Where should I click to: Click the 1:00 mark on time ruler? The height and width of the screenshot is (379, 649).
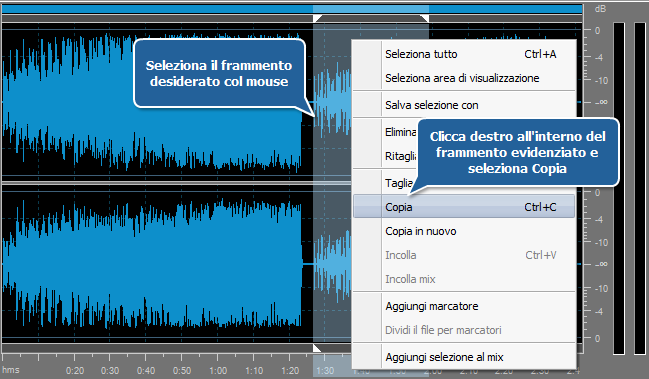pyautogui.click(x=218, y=370)
